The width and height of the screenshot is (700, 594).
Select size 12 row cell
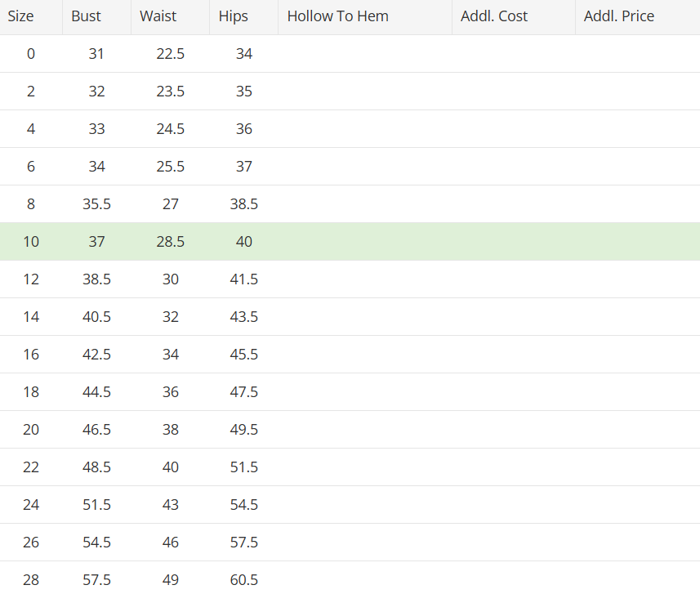point(31,279)
